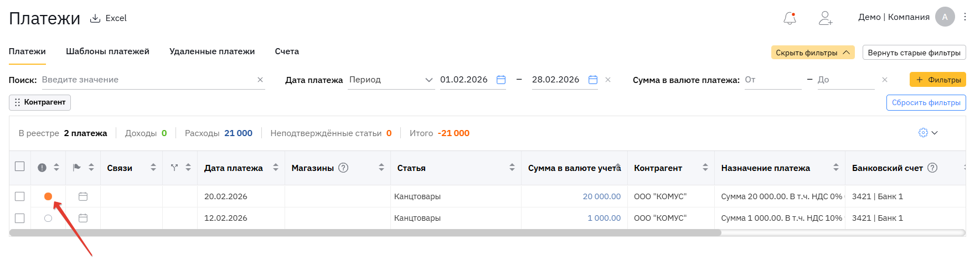
Task: Download payments via Excel icon
Action: [x=95, y=18]
